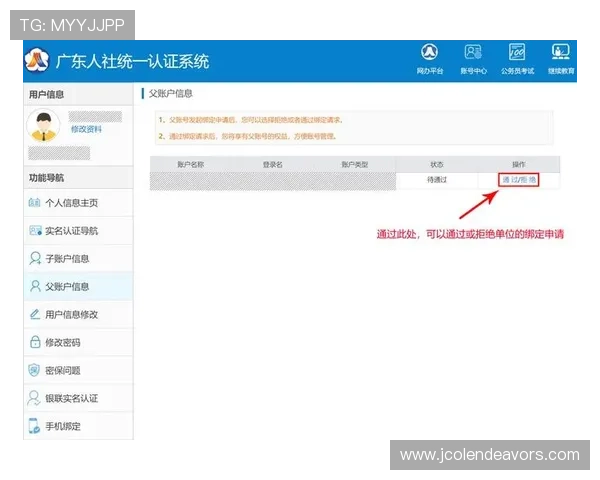Click the 实名认证导航 ID card icon

click(35, 230)
